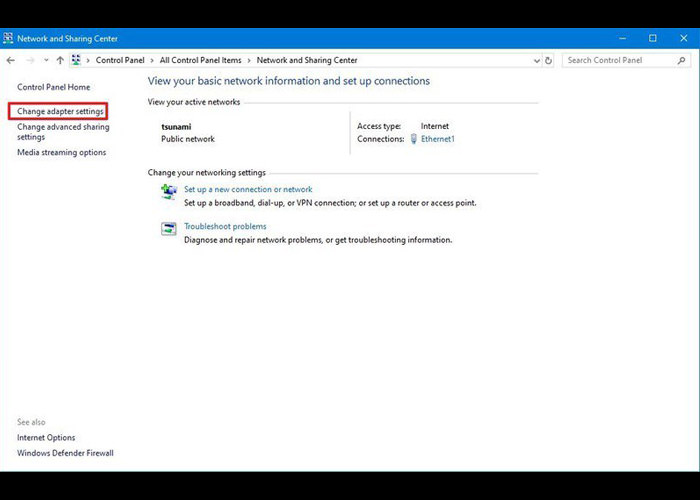
Task: Open Windows Defender Firewall
Action: point(65,453)
